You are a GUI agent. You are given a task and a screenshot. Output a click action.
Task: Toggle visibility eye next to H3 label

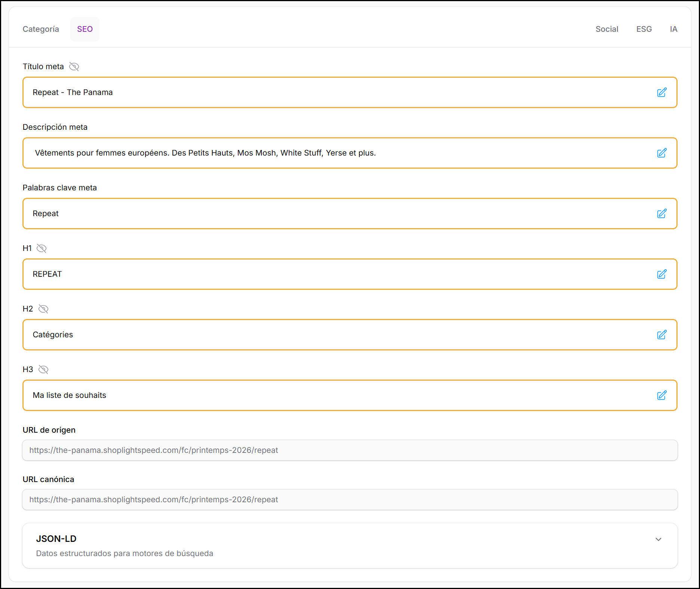point(43,369)
